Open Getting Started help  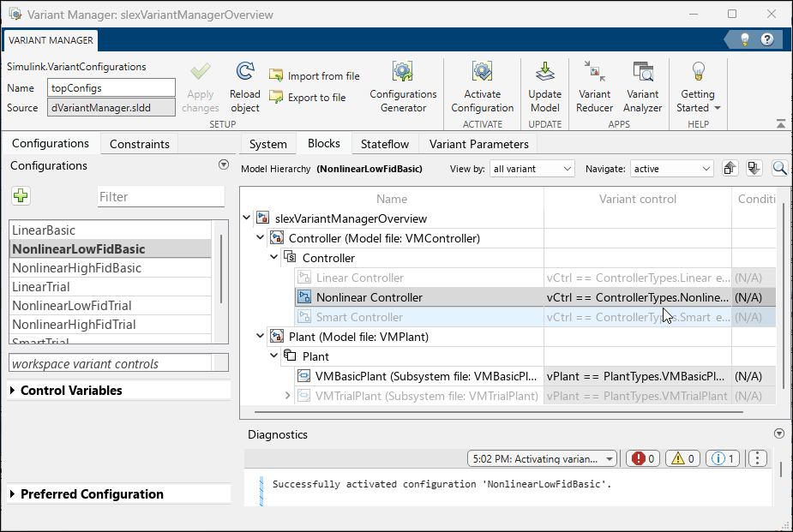698,87
